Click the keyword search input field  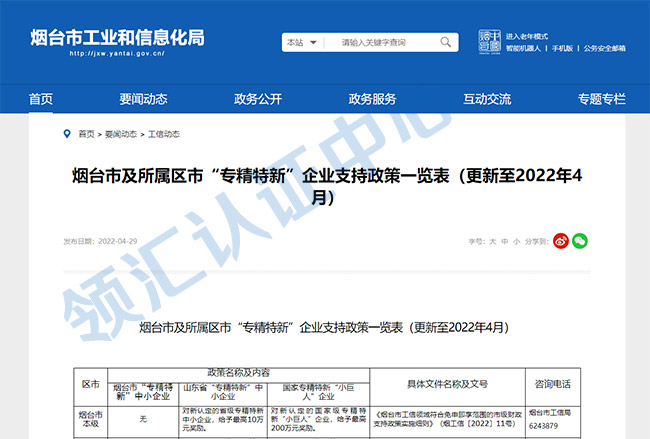(380, 42)
